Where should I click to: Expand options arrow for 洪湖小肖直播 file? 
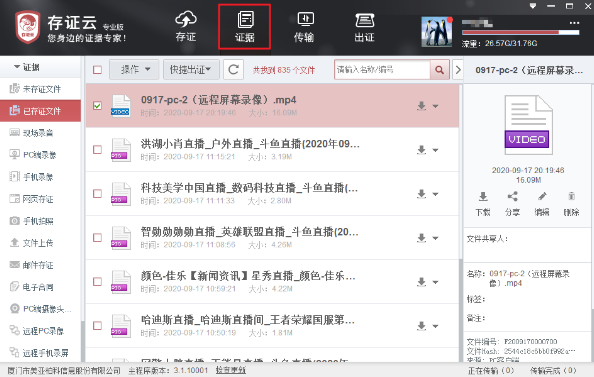[435, 150]
